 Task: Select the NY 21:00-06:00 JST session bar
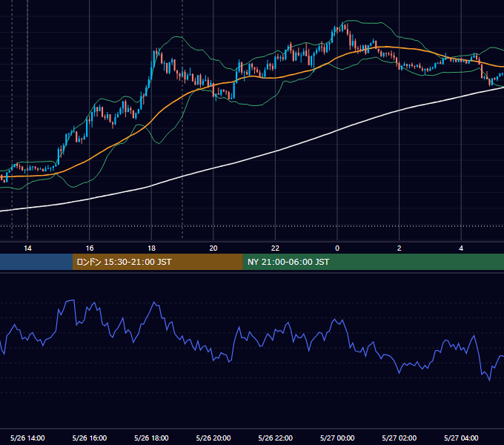coord(373,262)
